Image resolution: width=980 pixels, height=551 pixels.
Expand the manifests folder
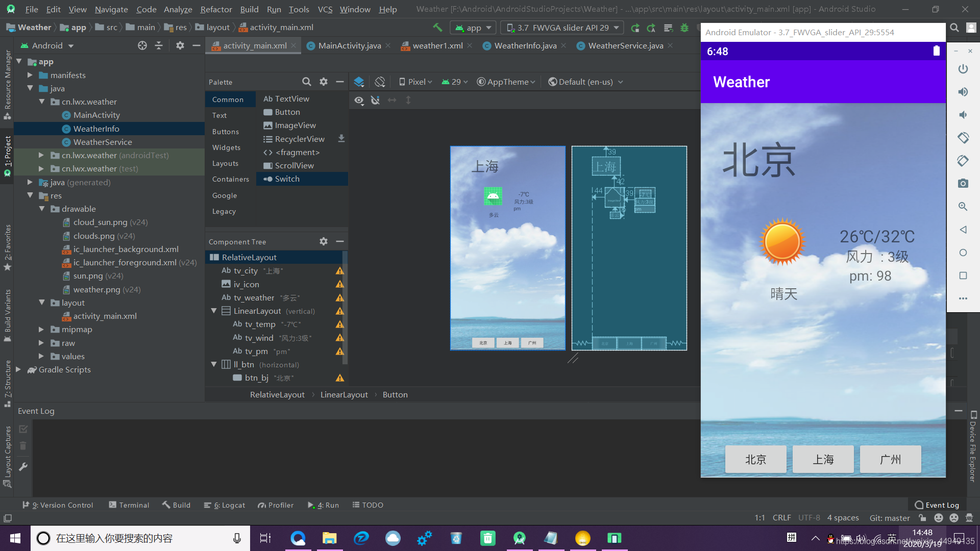(x=30, y=75)
